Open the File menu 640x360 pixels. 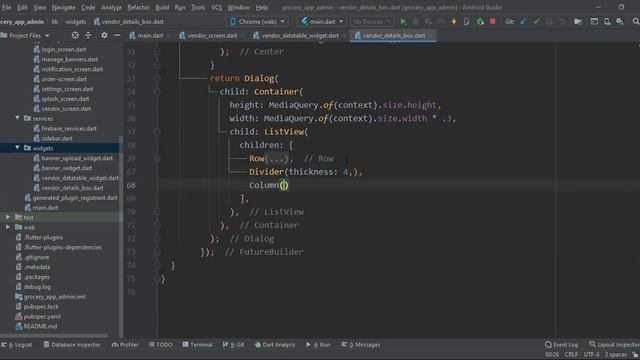(7, 7)
